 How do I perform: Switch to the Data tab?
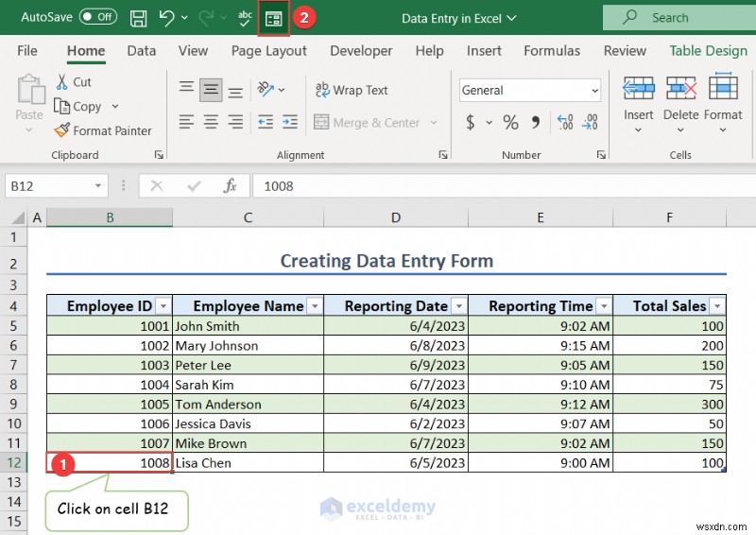[x=141, y=51]
